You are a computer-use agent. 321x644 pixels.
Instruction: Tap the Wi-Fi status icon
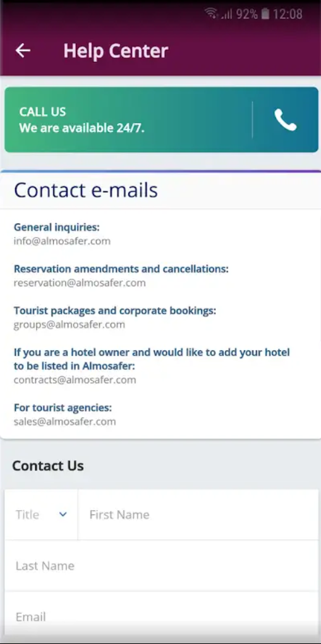click(212, 14)
